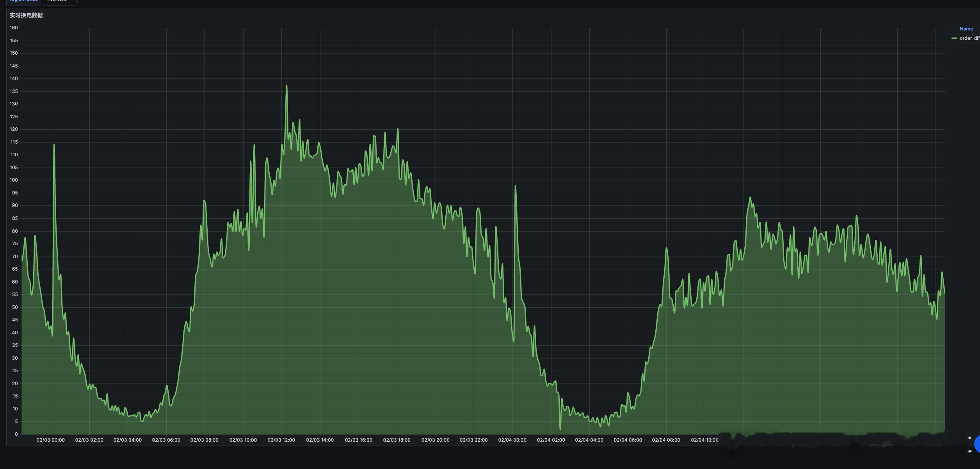Click the 100 y-axis label
The height and width of the screenshot is (469, 980).
point(14,180)
